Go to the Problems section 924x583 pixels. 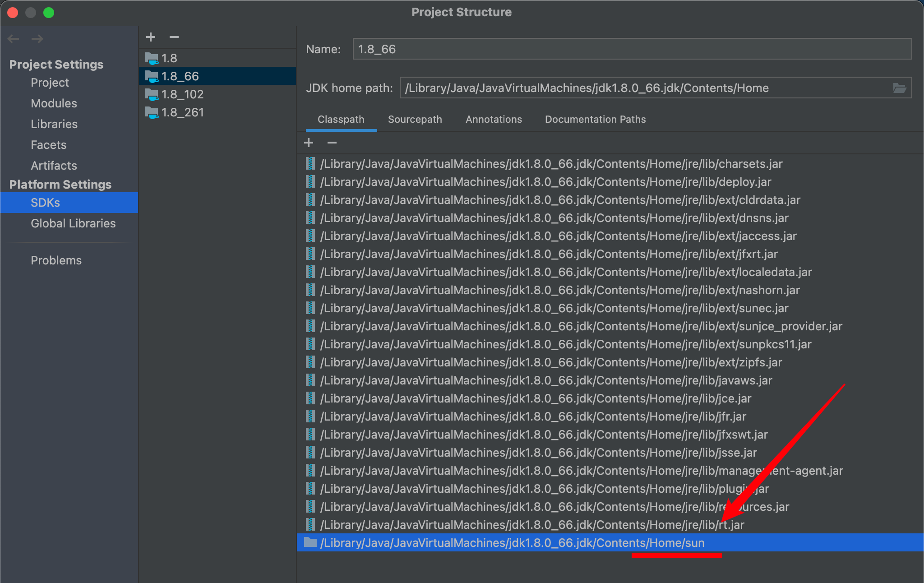pyautogui.click(x=56, y=260)
